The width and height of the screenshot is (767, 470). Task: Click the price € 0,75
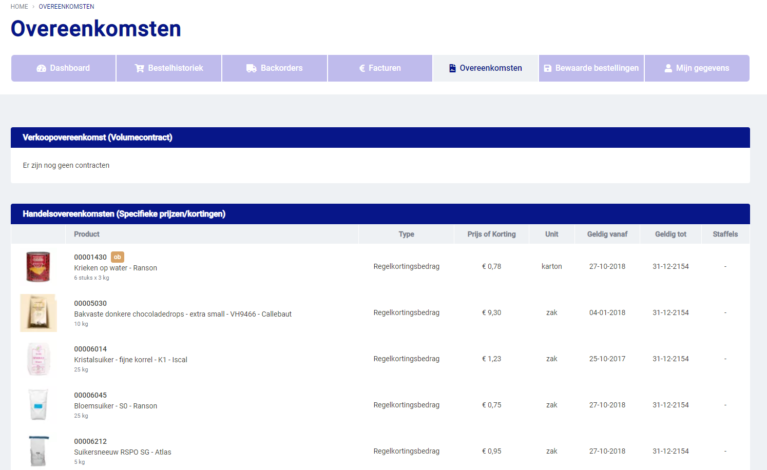tap(491, 405)
